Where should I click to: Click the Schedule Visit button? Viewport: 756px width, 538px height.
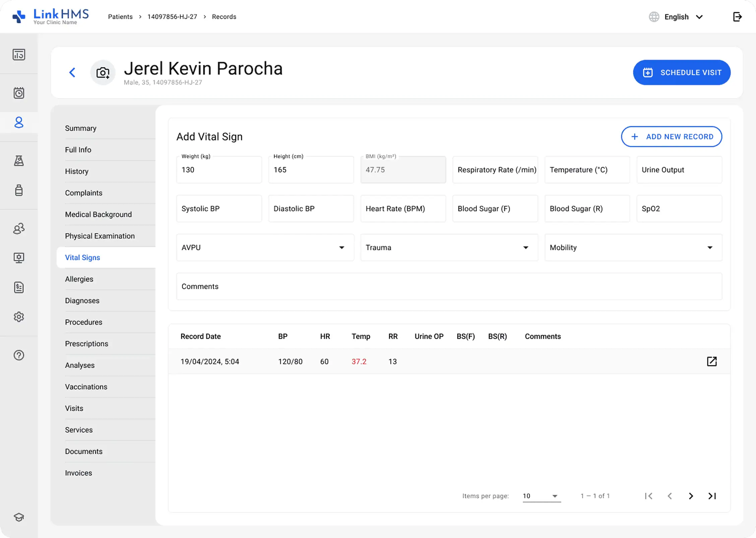coord(682,72)
